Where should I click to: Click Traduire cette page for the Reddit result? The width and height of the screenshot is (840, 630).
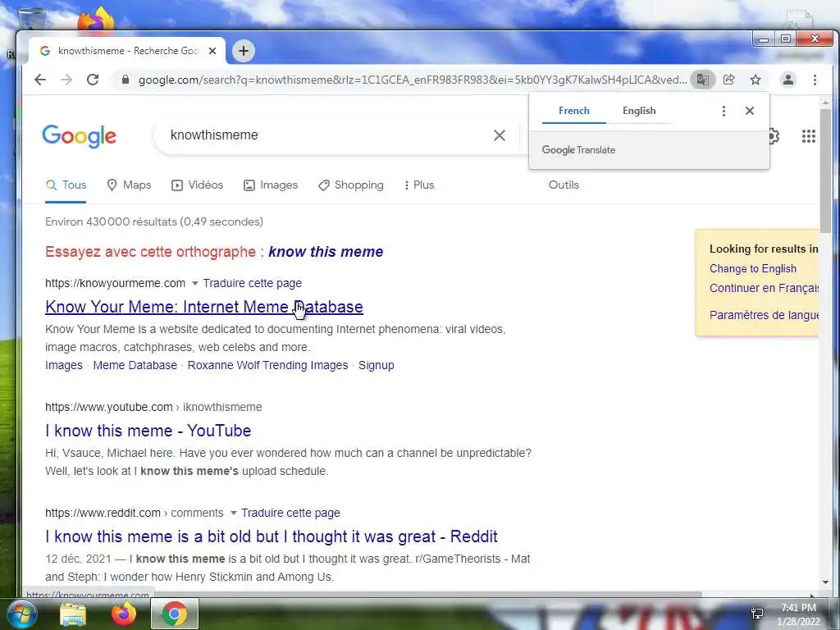point(290,514)
